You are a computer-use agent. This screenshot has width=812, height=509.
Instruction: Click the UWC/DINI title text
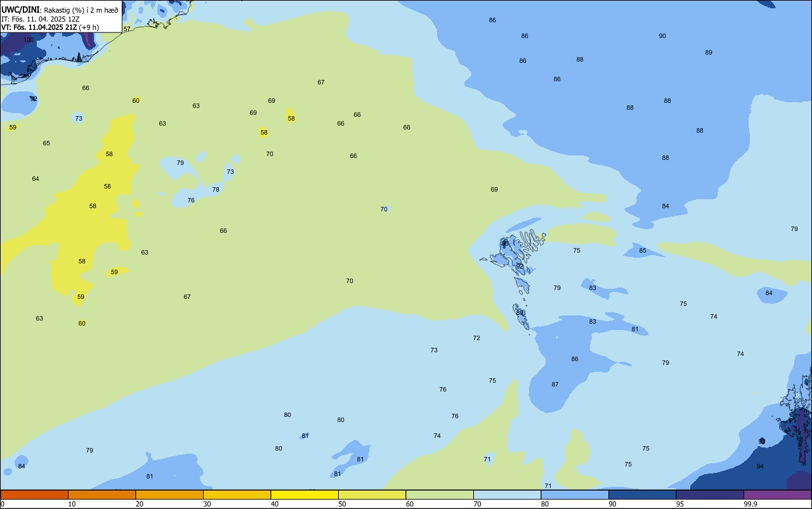pos(20,10)
